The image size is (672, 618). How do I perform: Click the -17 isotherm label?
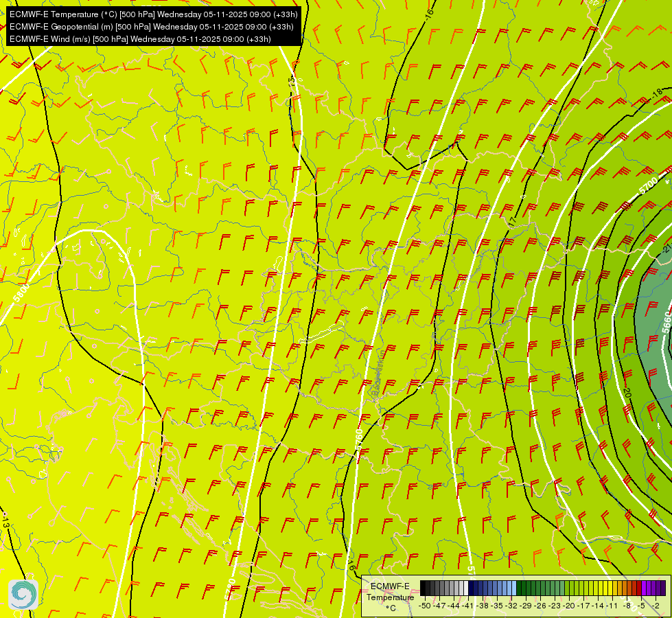click(512, 221)
